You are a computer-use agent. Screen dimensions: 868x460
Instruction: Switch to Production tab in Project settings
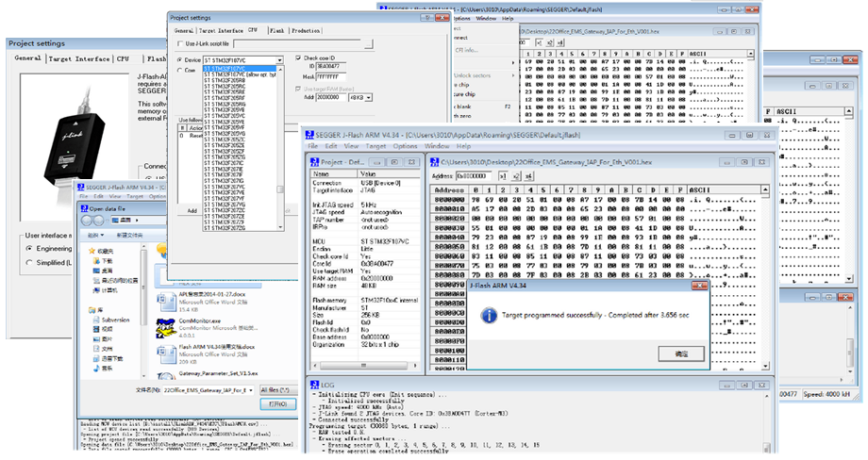click(x=306, y=31)
